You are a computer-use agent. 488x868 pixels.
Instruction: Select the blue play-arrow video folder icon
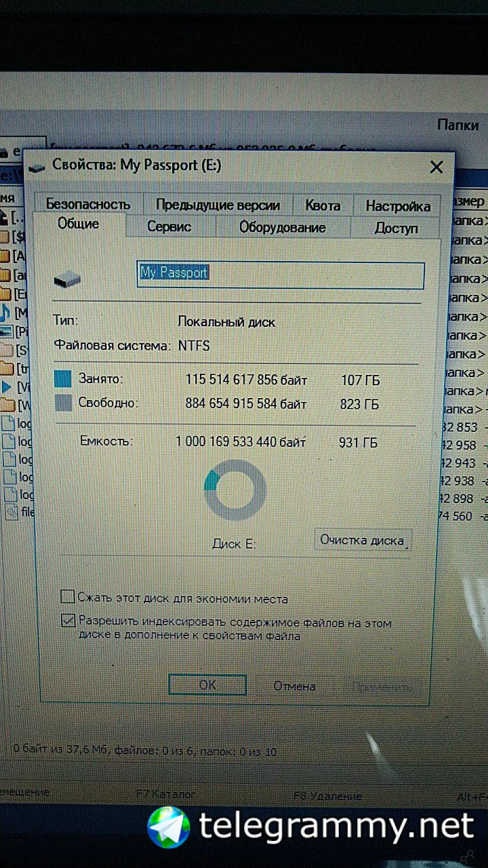(6, 388)
